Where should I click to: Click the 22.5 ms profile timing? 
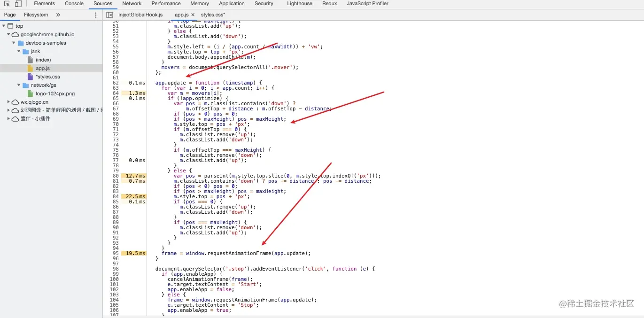[x=134, y=196]
